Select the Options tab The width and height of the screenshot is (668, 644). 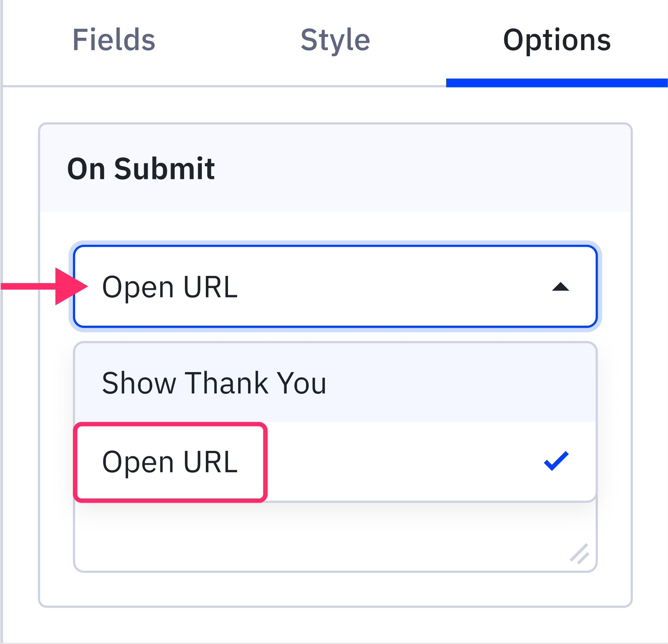pos(557,40)
